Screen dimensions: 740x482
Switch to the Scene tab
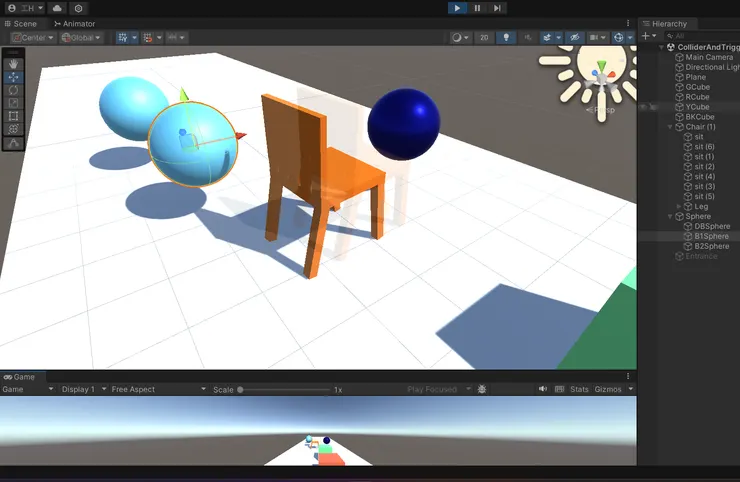(x=21, y=24)
